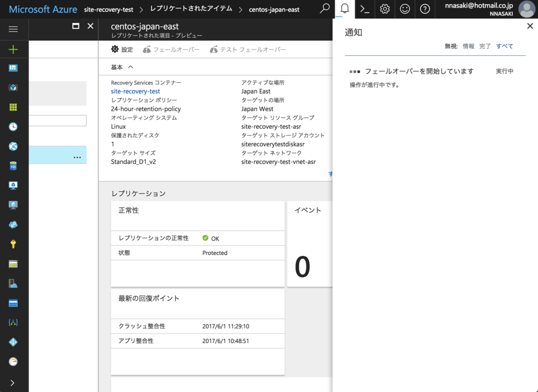This screenshot has width=538, height=392.
Task: Open the All resources green grid icon
Action: pyautogui.click(x=13, y=107)
